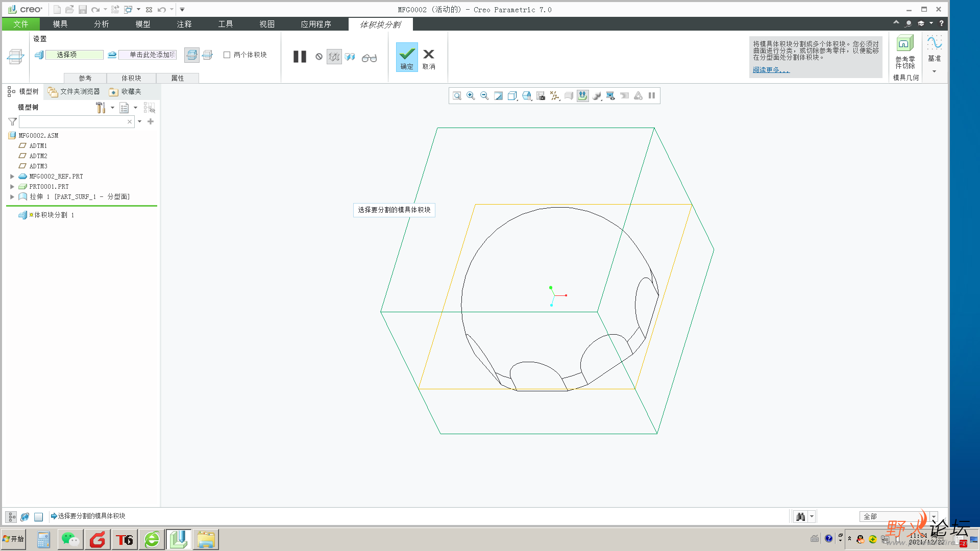The width and height of the screenshot is (980, 551).
Task: Expand MFG0002_REF.PRT tree node
Action: [12, 177]
